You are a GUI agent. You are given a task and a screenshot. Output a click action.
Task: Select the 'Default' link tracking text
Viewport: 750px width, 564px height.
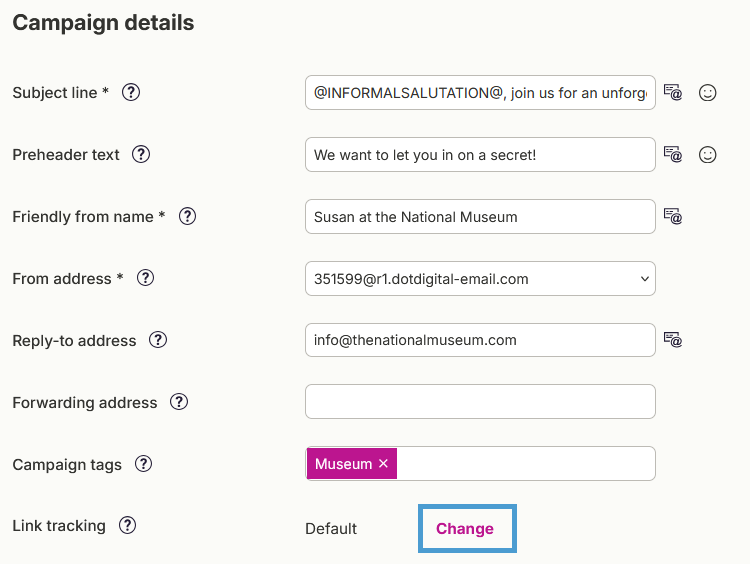coord(331,529)
